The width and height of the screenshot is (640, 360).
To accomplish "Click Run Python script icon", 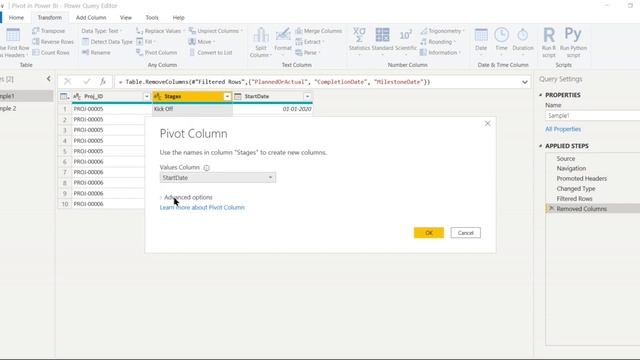I will (573, 34).
